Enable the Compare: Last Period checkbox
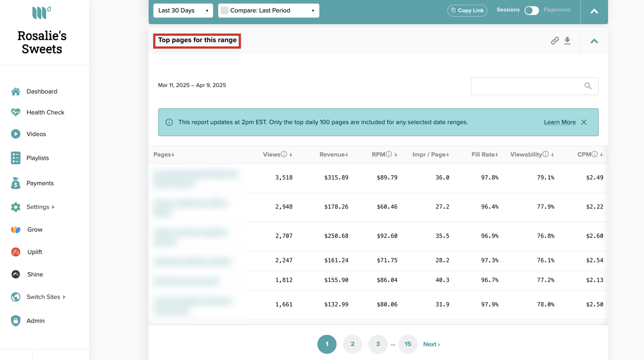The height and width of the screenshot is (360, 644). point(224,10)
